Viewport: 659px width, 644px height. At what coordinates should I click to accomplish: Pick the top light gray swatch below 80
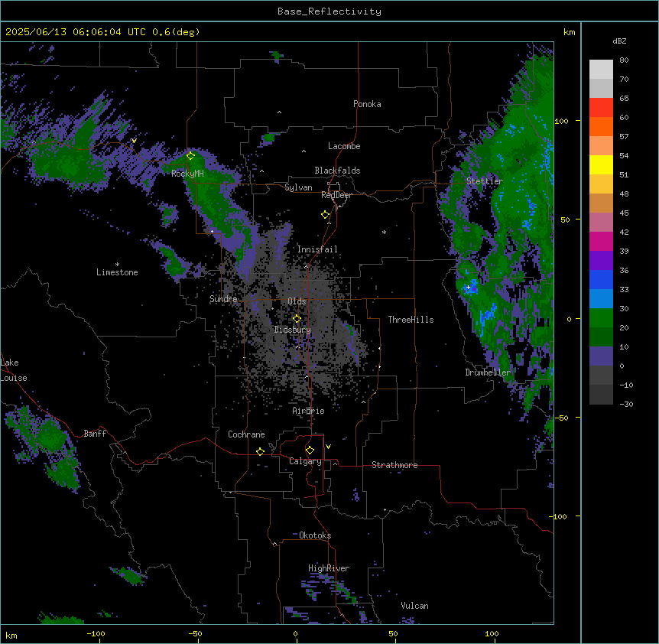(601, 70)
